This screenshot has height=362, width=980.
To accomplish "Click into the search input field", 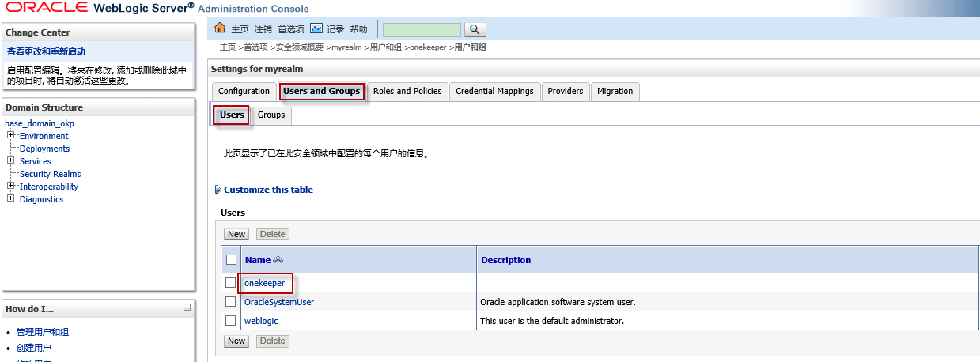I will tap(422, 29).
